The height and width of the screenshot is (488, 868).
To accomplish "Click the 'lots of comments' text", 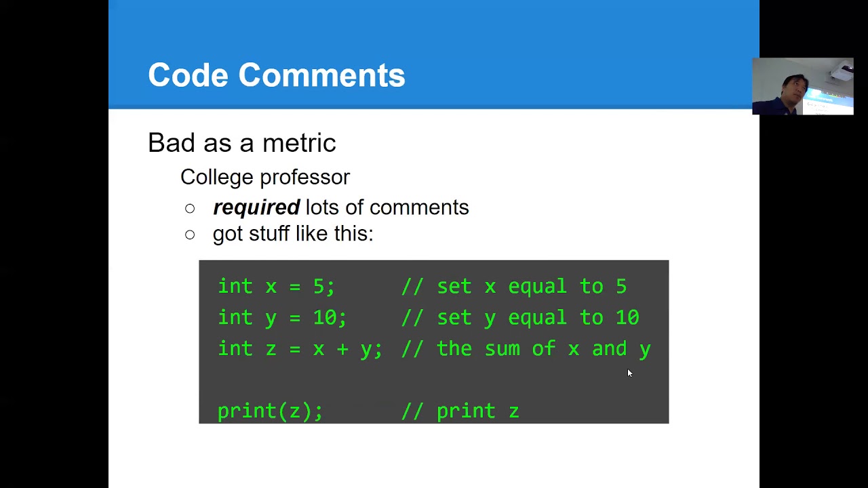I will point(387,207).
